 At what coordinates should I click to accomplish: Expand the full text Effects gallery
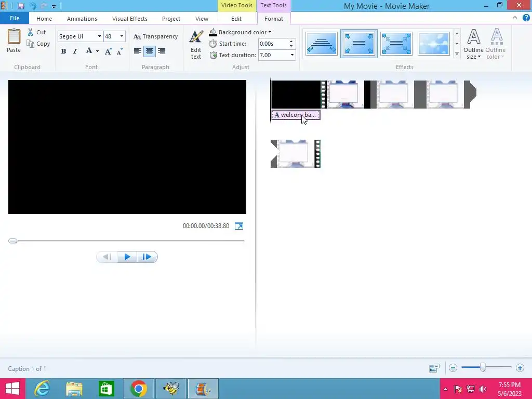[457, 54]
